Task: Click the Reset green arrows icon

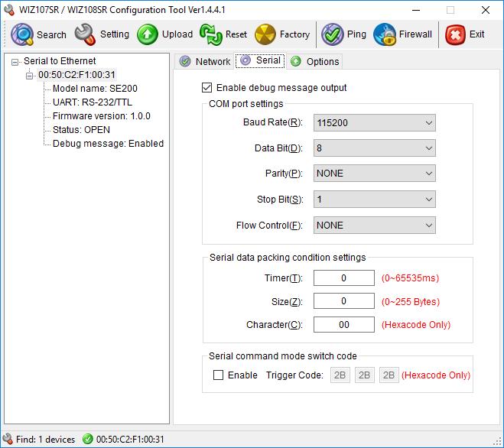Action: click(211, 34)
